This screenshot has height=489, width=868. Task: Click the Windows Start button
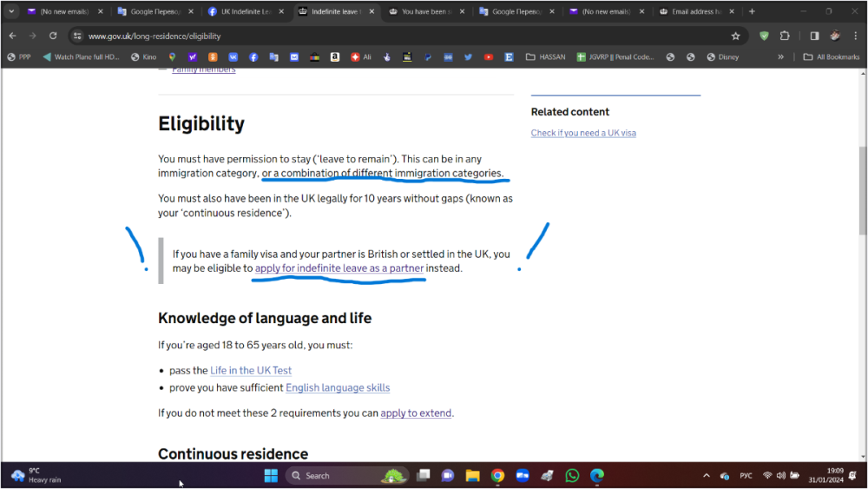pos(270,475)
